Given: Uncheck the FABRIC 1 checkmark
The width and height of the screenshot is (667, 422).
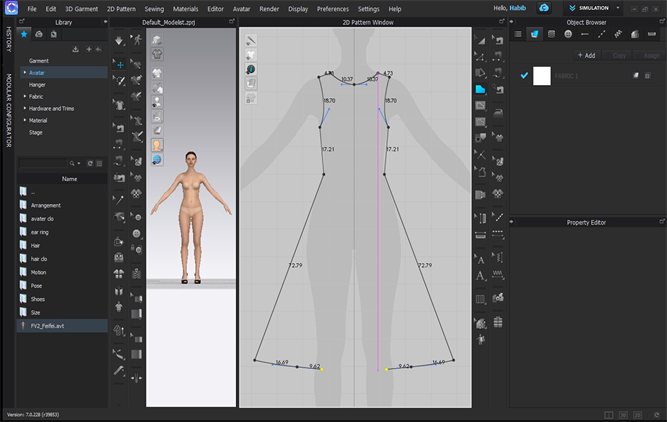Looking at the screenshot, I should pos(524,75).
